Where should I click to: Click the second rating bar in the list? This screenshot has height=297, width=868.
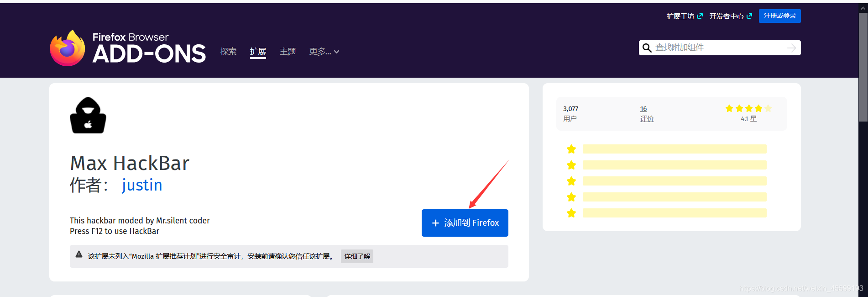[675, 165]
